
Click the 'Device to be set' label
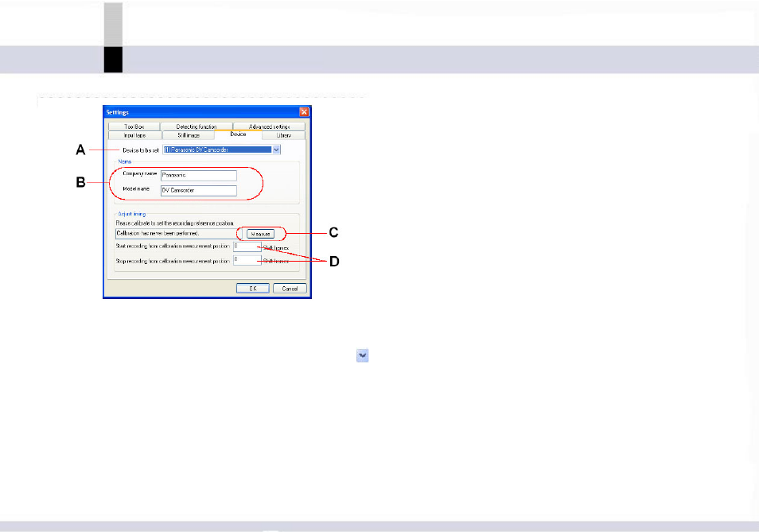click(x=141, y=150)
